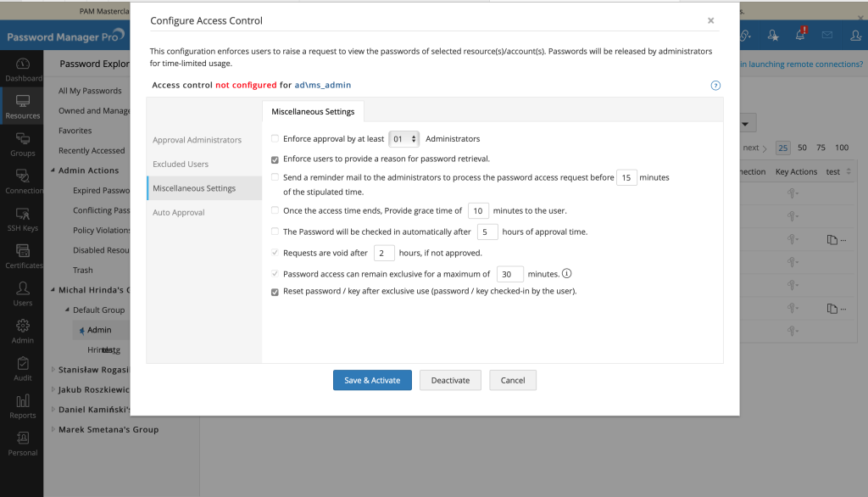The height and width of the screenshot is (497, 868).
Task: Expand Marek Smetana's Group tree node
Action: pos(53,430)
